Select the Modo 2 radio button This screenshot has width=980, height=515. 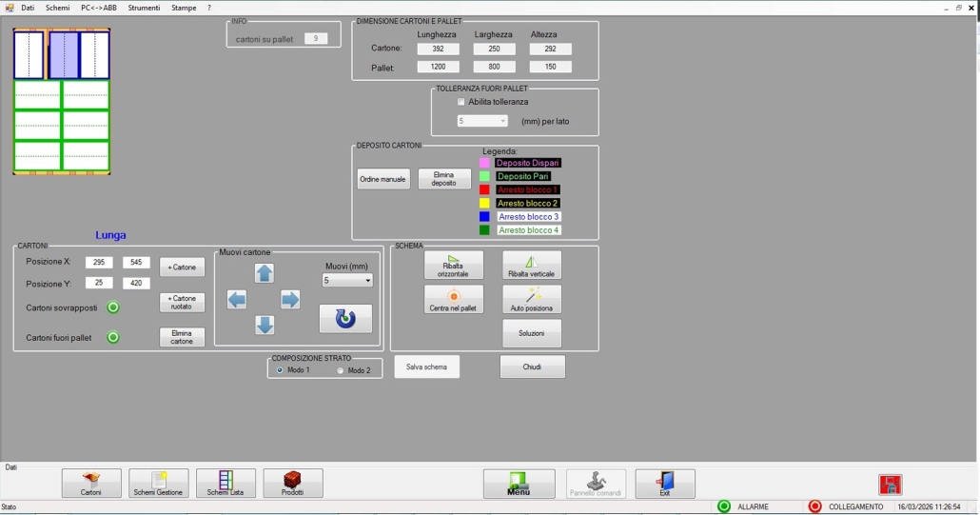click(341, 370)
